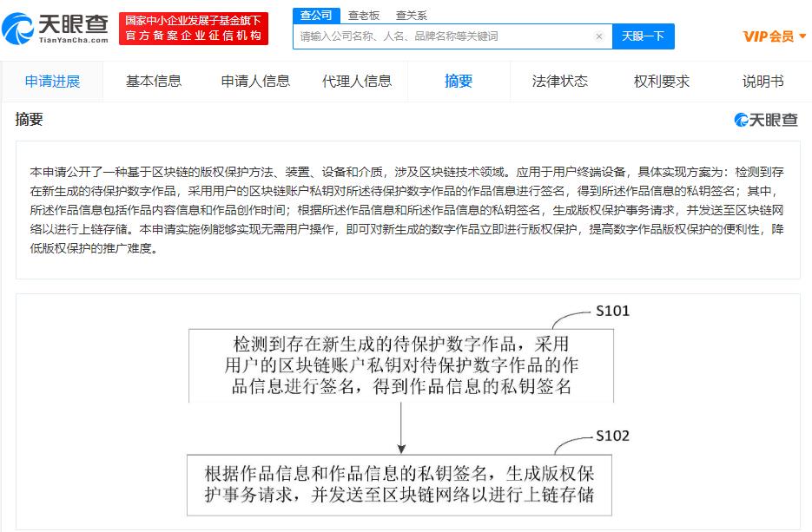
Task: Open the 申请进展 tab
Action: tap(52, 82)
